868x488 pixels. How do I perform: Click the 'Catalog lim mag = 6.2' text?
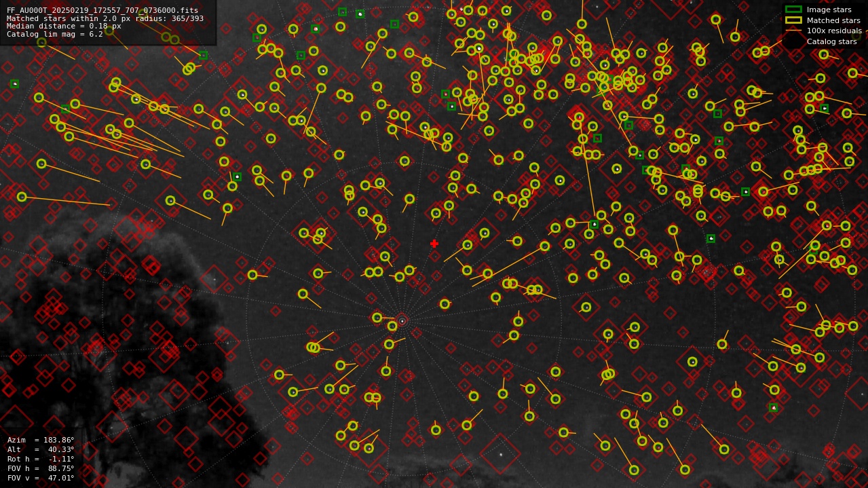pyautogui.click(x=55, y=35)
